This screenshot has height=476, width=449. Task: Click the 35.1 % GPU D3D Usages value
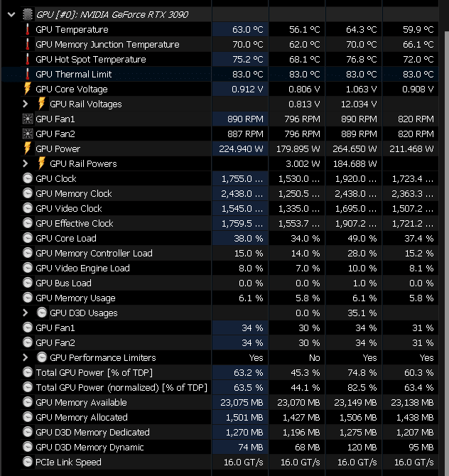362,313
